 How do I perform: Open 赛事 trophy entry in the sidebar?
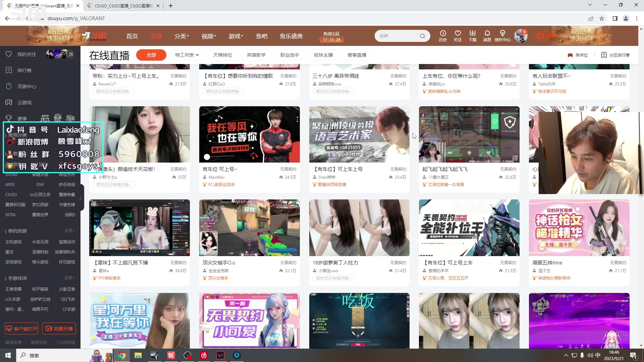22,119
